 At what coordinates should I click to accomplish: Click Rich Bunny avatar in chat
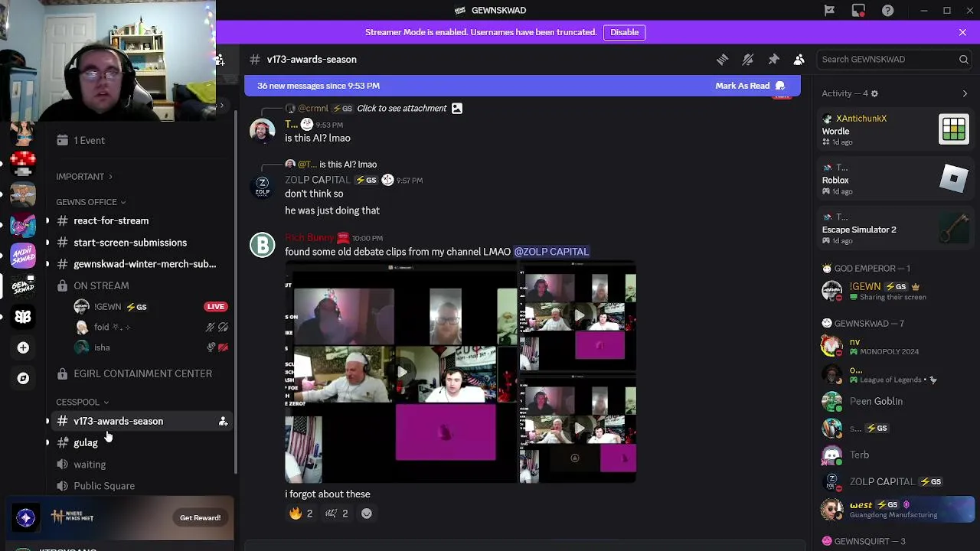262,245
